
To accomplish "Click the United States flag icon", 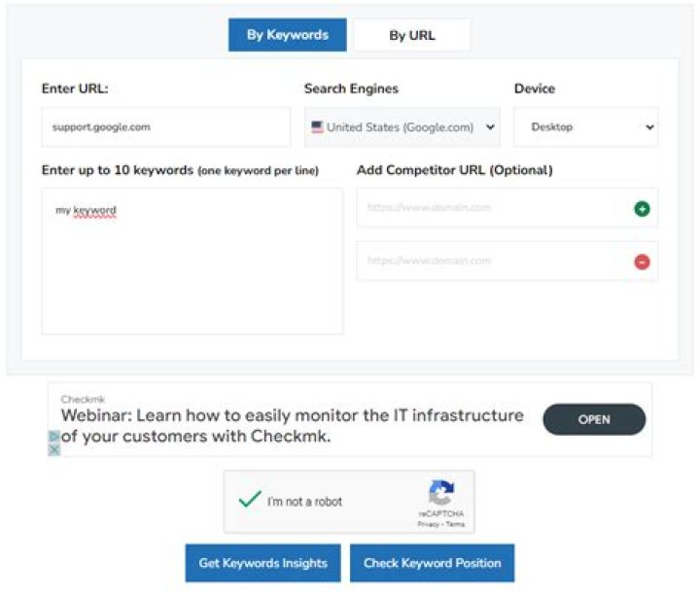I will coord(317,127).
